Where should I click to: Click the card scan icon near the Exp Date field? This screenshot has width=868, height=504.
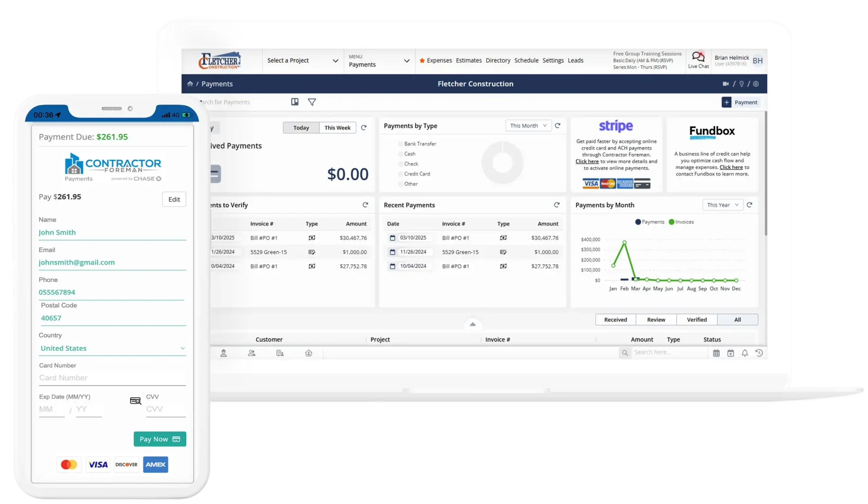pos(136,401)
